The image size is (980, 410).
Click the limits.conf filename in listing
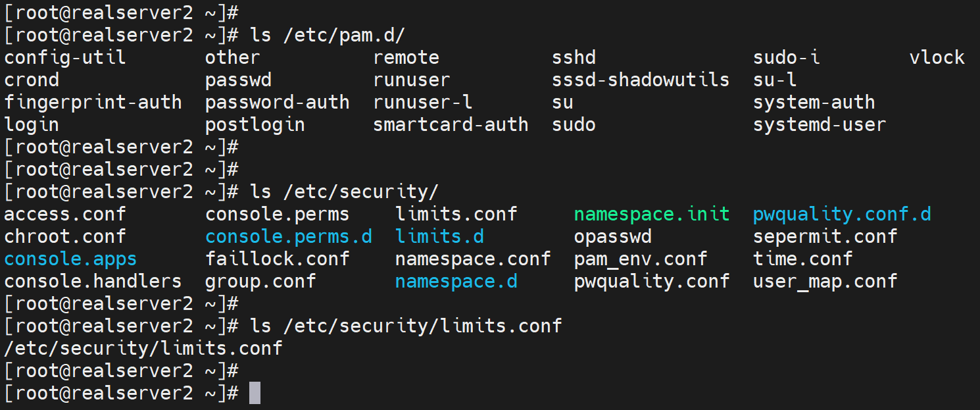click(x=456, y=214)
